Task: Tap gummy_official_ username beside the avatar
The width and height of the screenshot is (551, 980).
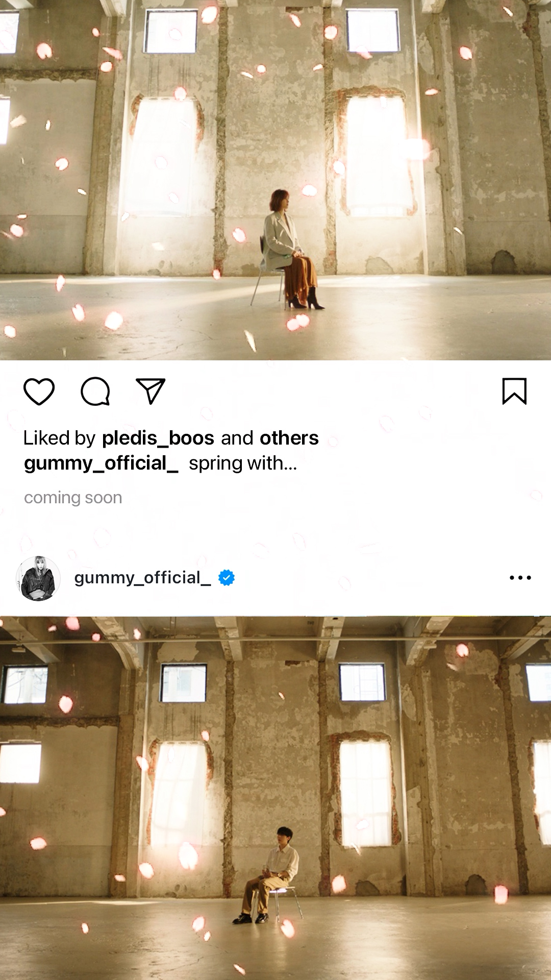Action: tap(142, 578)
